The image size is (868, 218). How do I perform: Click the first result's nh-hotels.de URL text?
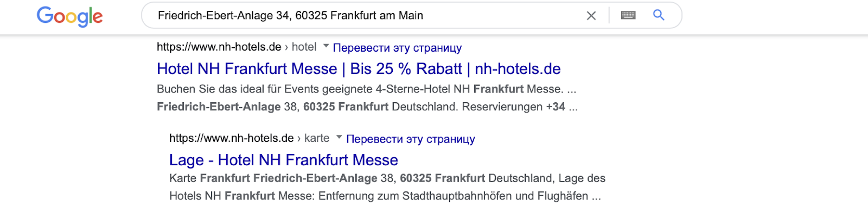click(219, 47)
